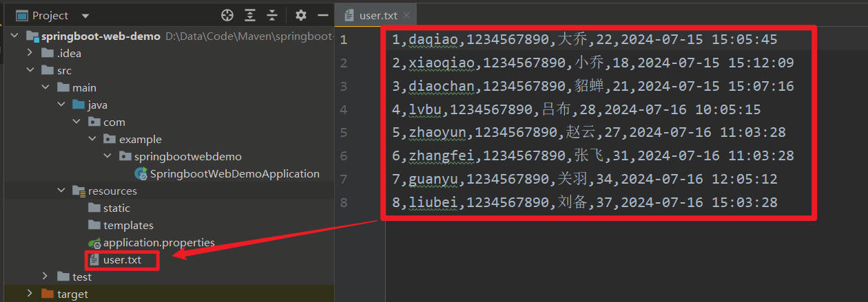Select the SpringbootWebDemoApplication class icon
The width and height of the screenshot is (868, 302).
141,174
